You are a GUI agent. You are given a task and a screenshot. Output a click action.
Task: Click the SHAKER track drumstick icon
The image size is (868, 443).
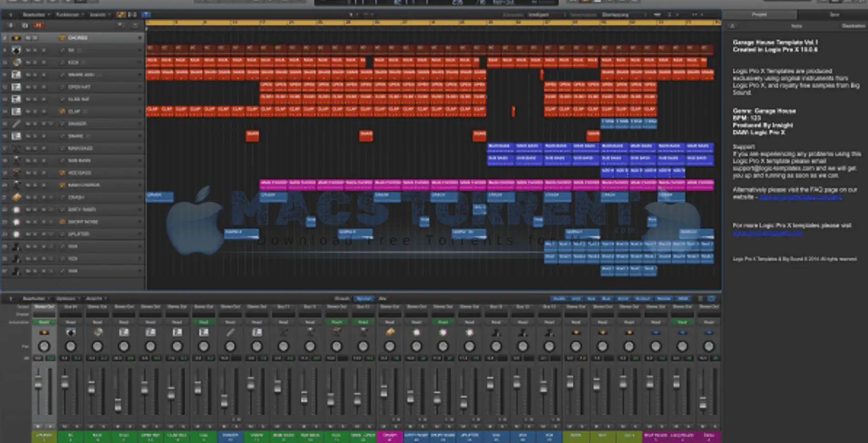(x=16, y=123)
